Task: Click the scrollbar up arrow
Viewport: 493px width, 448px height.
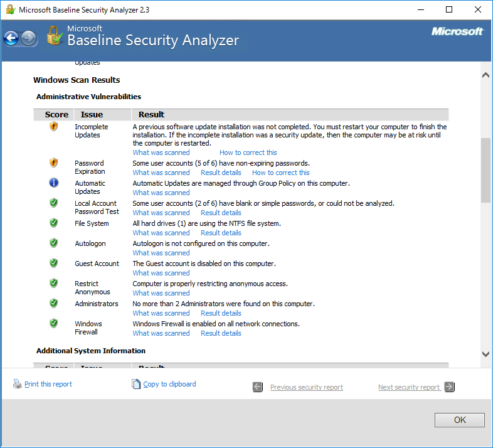Action: [485, 75]
